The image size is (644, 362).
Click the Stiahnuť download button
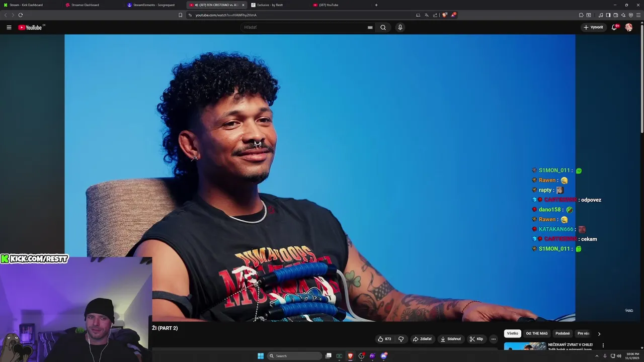point(451,339)
